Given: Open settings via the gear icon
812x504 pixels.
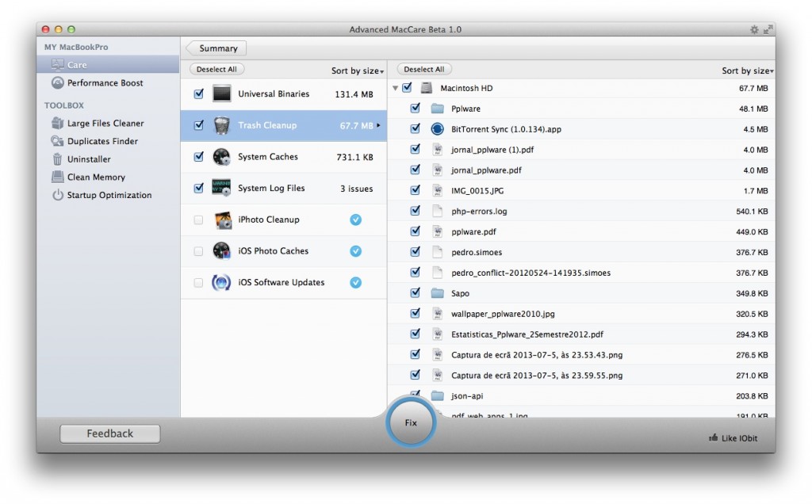Looking at the screenshot, I should click(x=754, y=29).
